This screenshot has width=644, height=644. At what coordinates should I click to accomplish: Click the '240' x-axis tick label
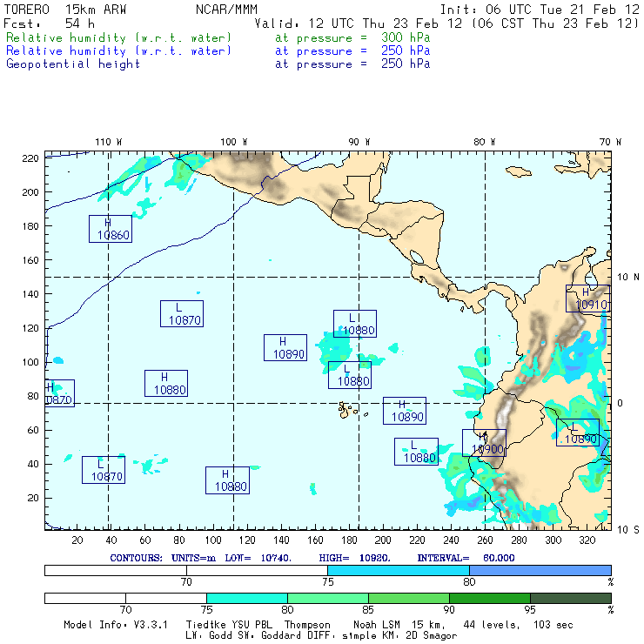pos(451,540)
